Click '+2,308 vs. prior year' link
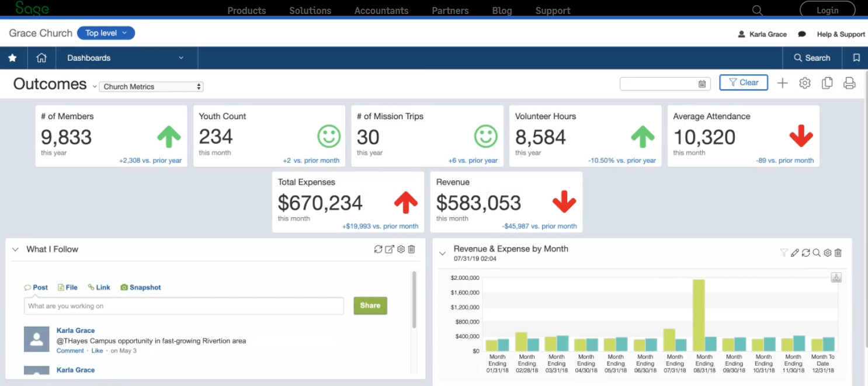The height and width of the screenshot is (386, 868). pos(150,161)
